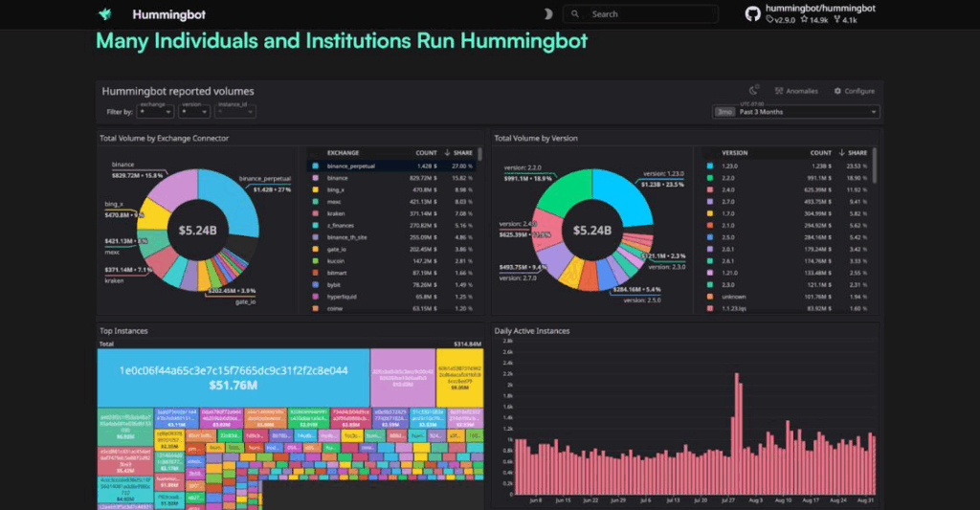This screenshot has height=510, width=980.
Task: Click the magnifier icon in the search bar
Action: (x=575, y=14)
